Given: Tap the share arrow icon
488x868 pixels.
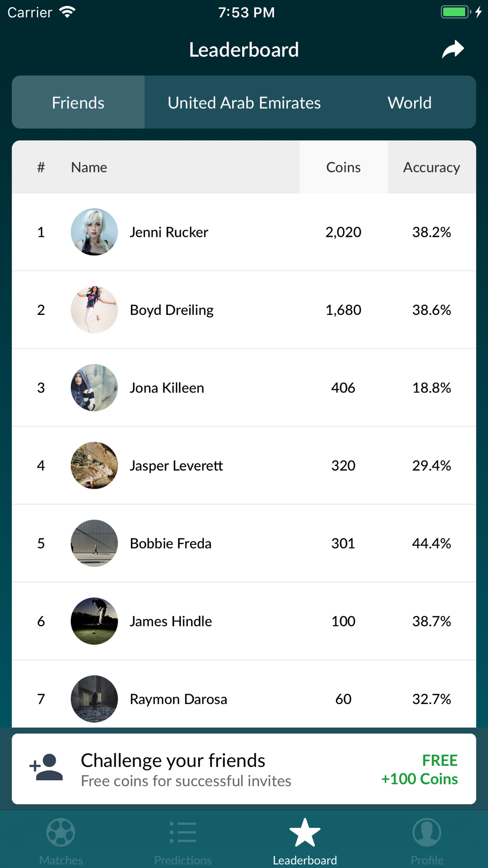Looking at the screenshot, I should pos(453,49).
